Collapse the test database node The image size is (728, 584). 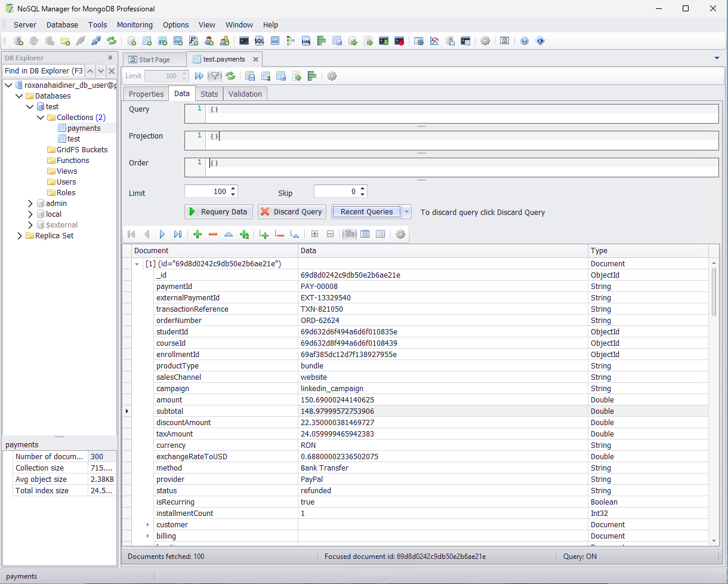pos(30,106)
